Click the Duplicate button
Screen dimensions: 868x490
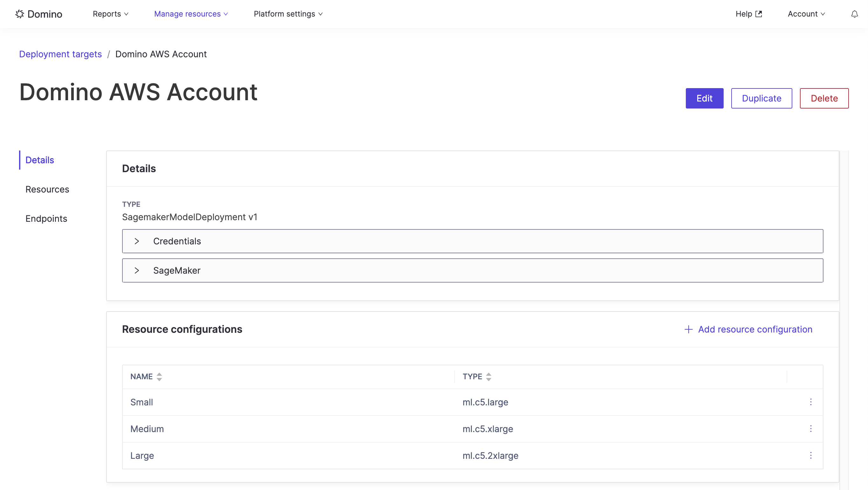(x=761, y=98)
